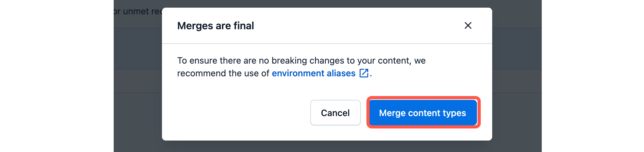This screenshot has width=644, height=152.
Task: Start the merge of content types
Action: (x=423, y=113)
